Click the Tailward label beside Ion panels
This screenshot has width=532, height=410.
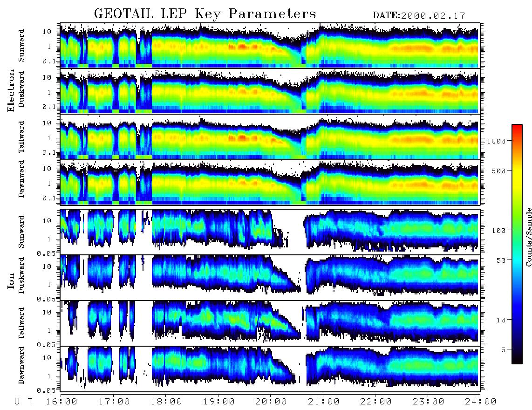tap(21, 323)
